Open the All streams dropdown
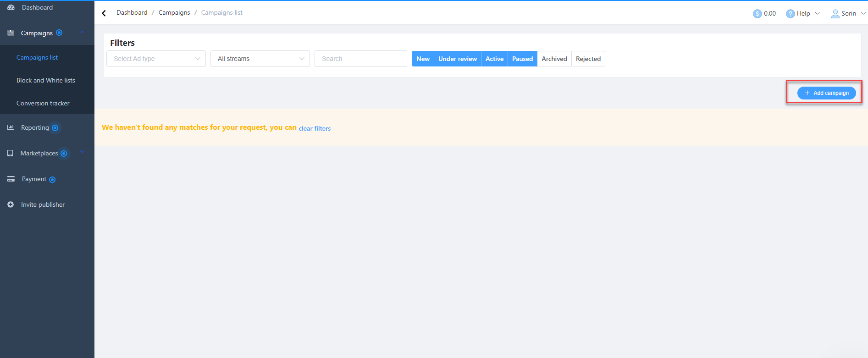Viewport: 868px width, 358px height. pos(260,59)
